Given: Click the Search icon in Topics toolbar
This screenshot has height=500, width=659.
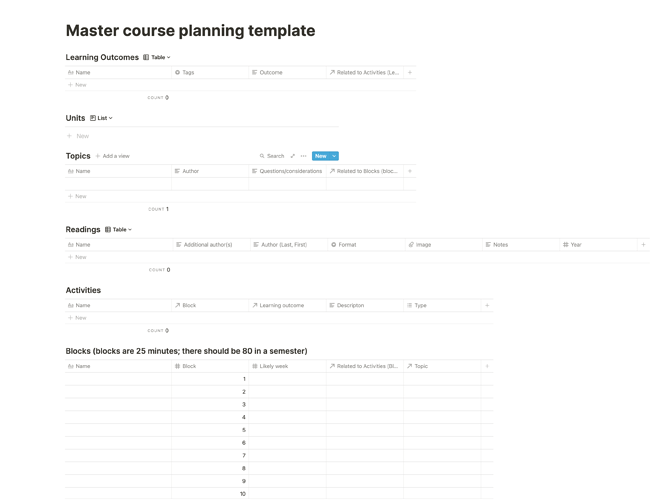Looking at the screenshot, I should point(262,156).
